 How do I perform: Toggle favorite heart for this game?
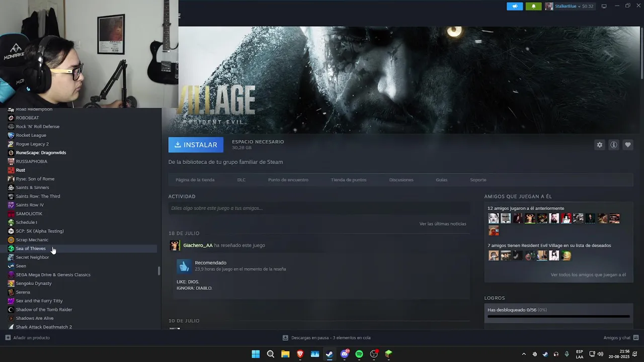(627, 145)
